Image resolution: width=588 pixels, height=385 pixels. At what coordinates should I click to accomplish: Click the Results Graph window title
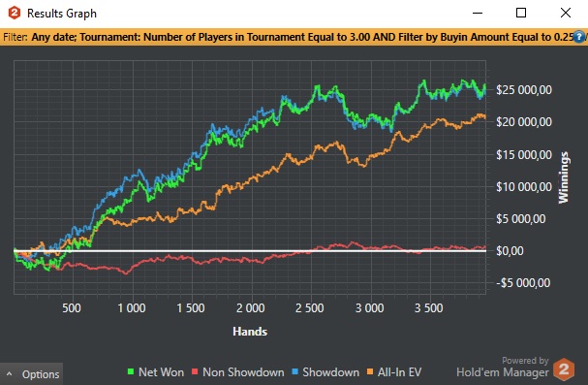point(62,14)
